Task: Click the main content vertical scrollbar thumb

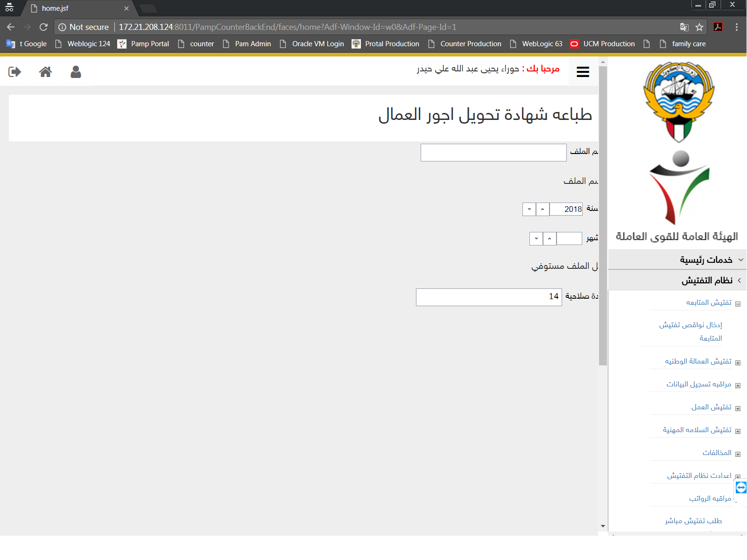Action: (603, 216)
